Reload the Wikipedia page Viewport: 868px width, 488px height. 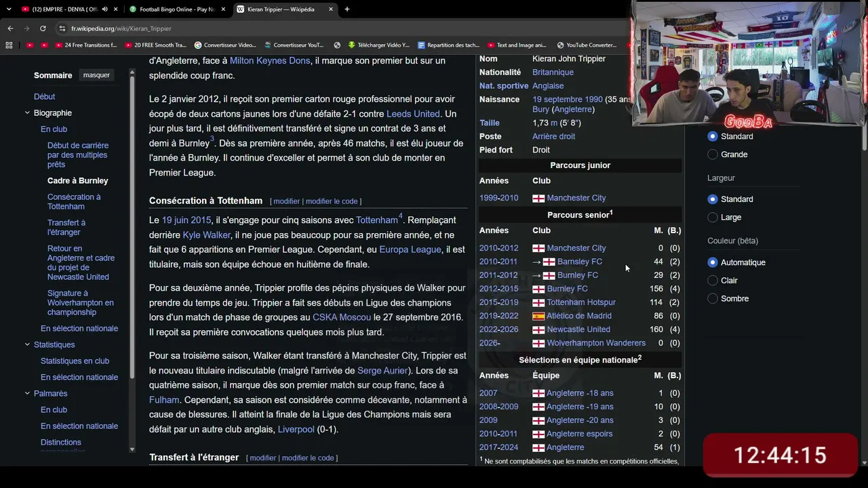point(43,28)
